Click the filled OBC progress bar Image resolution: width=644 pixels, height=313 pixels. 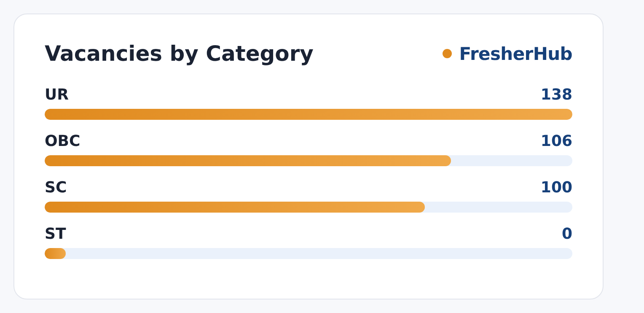tap(248, 161)
